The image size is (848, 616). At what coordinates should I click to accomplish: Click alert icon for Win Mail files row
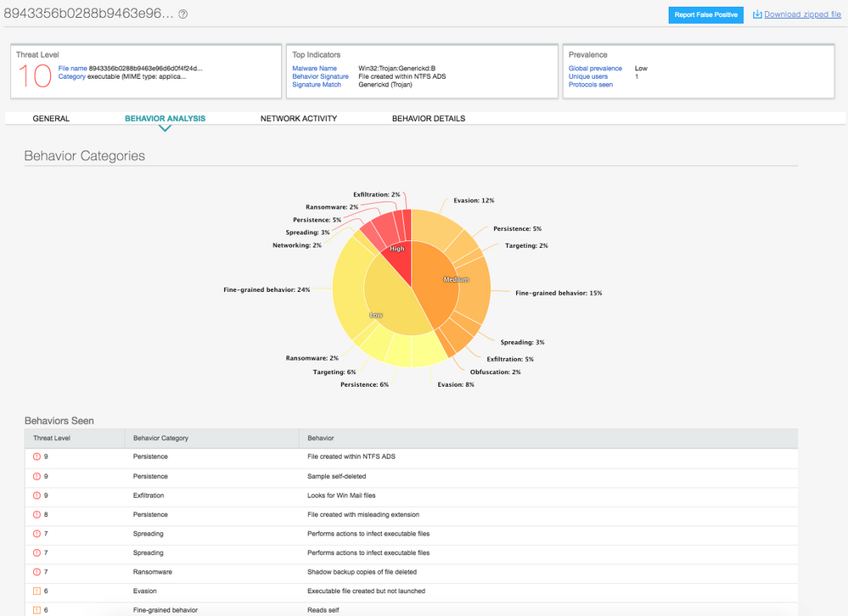tap(37, 496)
